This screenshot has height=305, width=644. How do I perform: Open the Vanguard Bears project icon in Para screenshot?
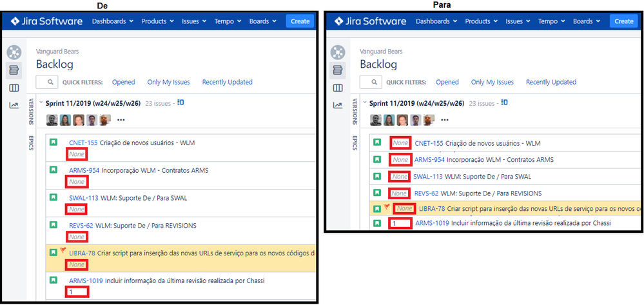click(338, 53)
